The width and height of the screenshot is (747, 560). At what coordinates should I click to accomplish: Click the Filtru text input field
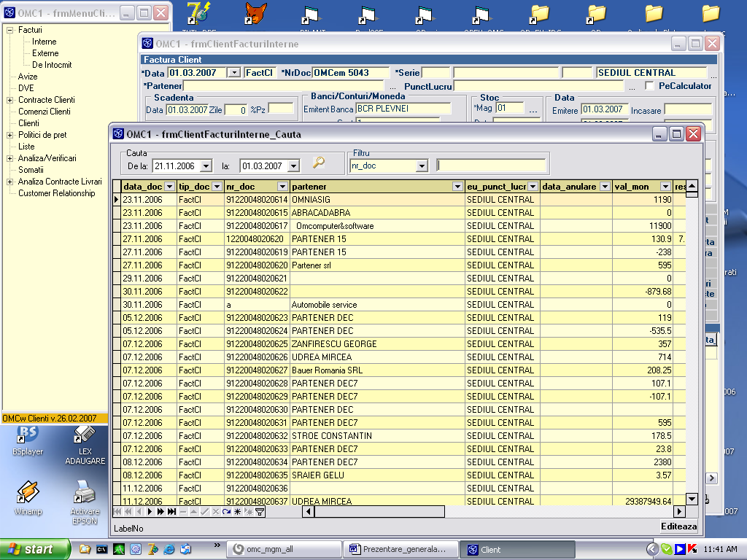[x=491, y=166]
